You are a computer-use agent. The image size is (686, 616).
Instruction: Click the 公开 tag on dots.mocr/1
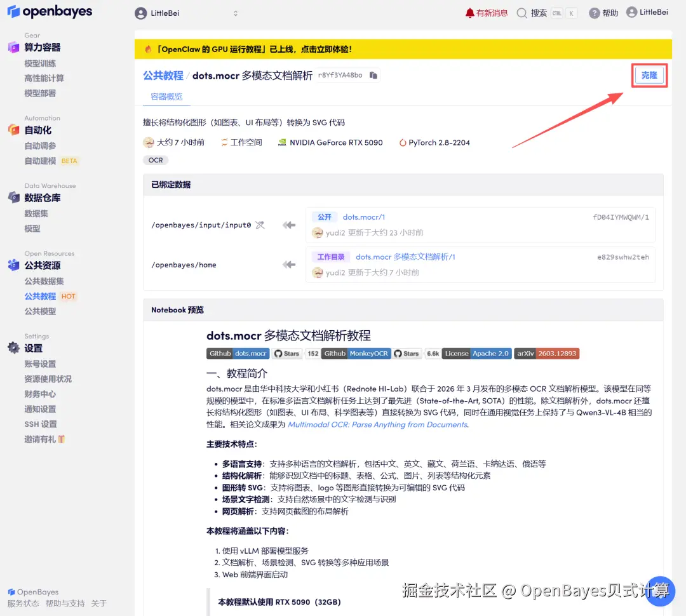324,217
